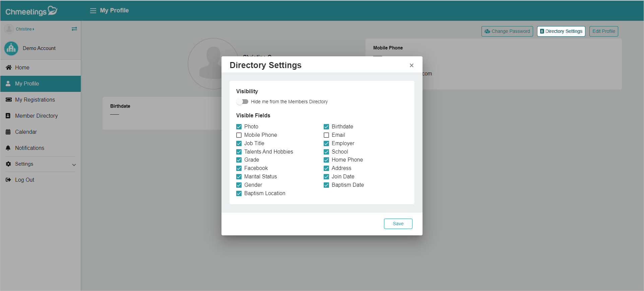
Task: Uncheck the Gender checkbox
Action: point(239,185)
